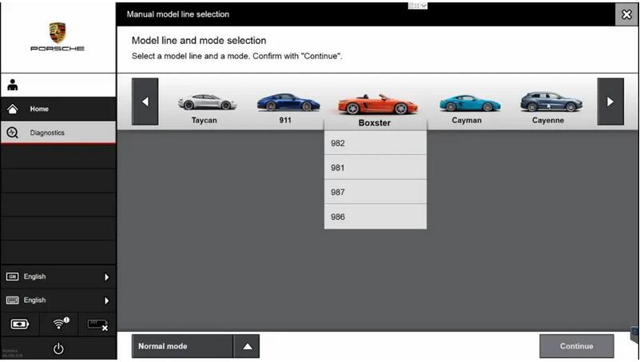Image resolution: width=644 pixels, height=362 pixels.
Task: Click the user profile icon
Action: click(x=13, y=85)
